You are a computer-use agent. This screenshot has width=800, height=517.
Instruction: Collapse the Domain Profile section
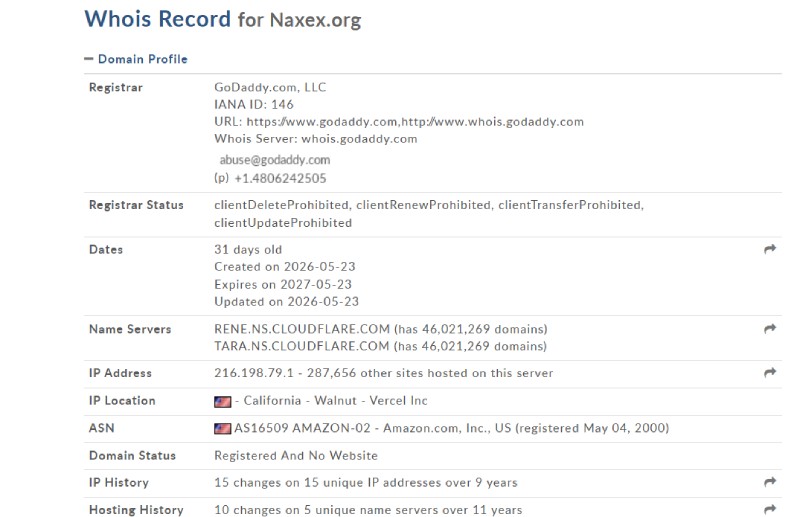pos(142,59)
